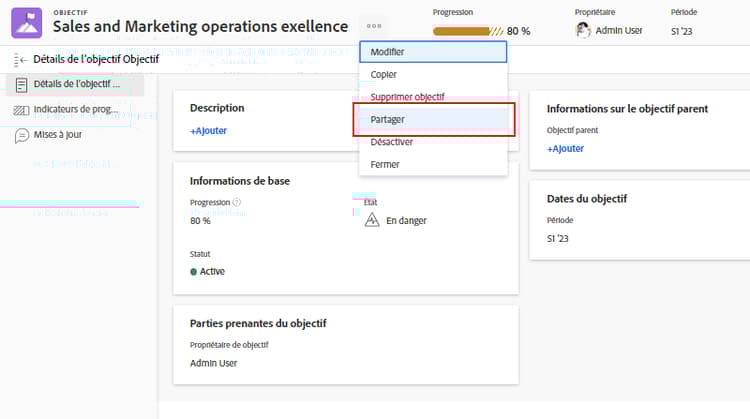
Task: Click the objective details document icon
Action: [x=21, y=85]
